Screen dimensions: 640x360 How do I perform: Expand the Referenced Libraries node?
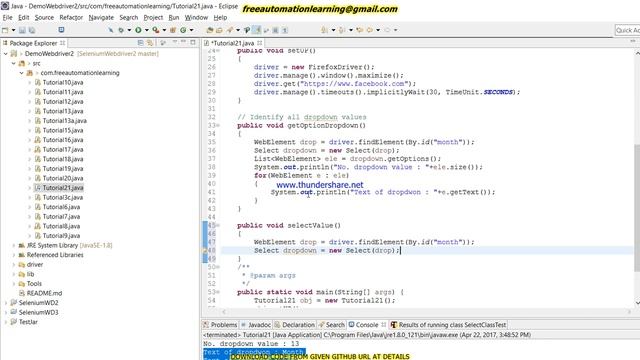pyautogui.click(x=13, y=255)
